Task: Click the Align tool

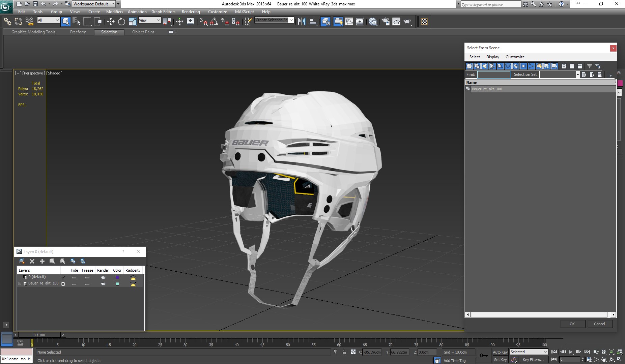Action: (x=313, y=22)
